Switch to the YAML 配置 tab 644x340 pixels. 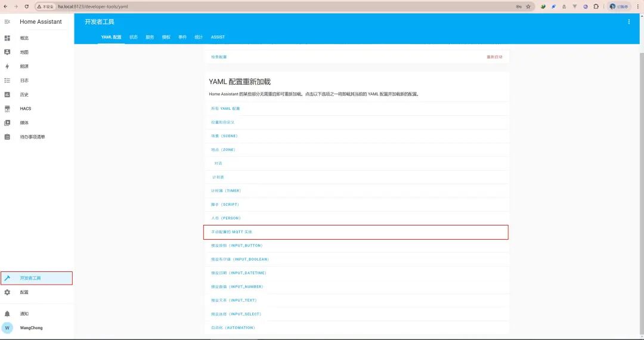click(x=112, y=37)
